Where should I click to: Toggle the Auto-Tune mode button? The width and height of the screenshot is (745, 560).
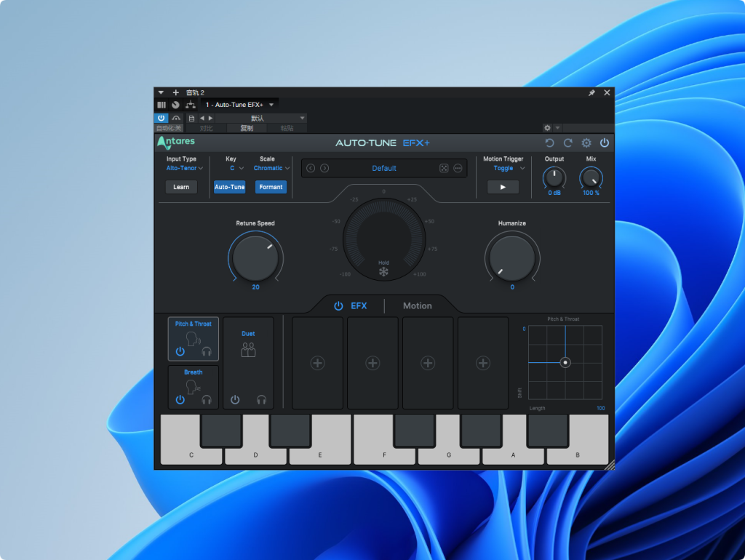pos(229,187)
